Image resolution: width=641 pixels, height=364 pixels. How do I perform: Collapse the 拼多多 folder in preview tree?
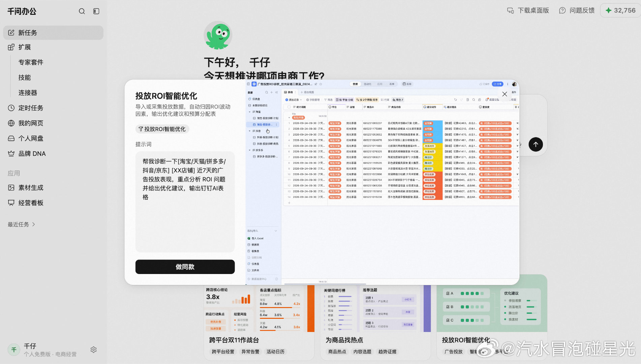[x=250, y=150]
